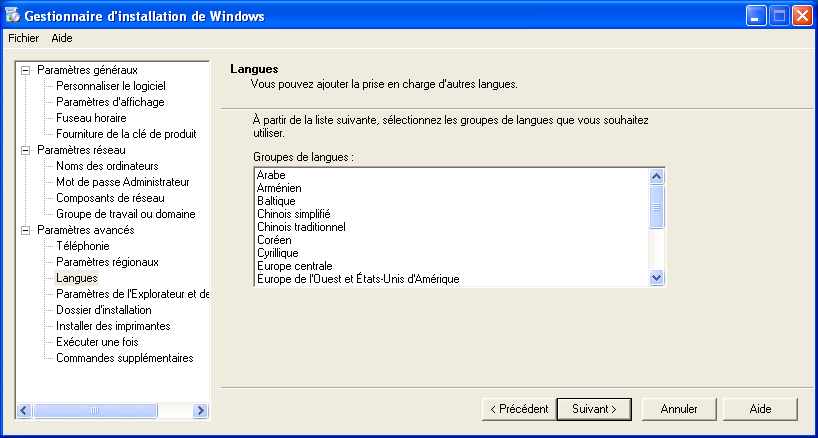The image size is (818, 438).
Task: Minimize the Gestionnaire d'installation window
Action: [755, 16]
